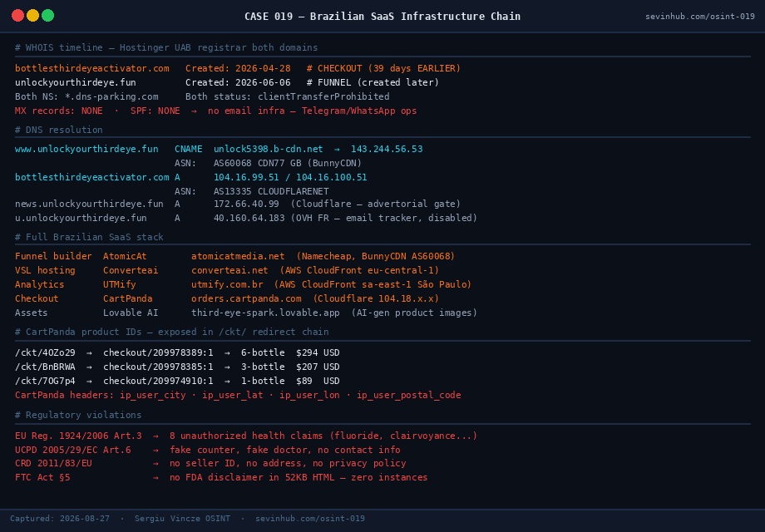The height and width of the screenshot is (532, 765).
Task: Click '6-bottle' in the $294 row
Action: click(263, 352)
